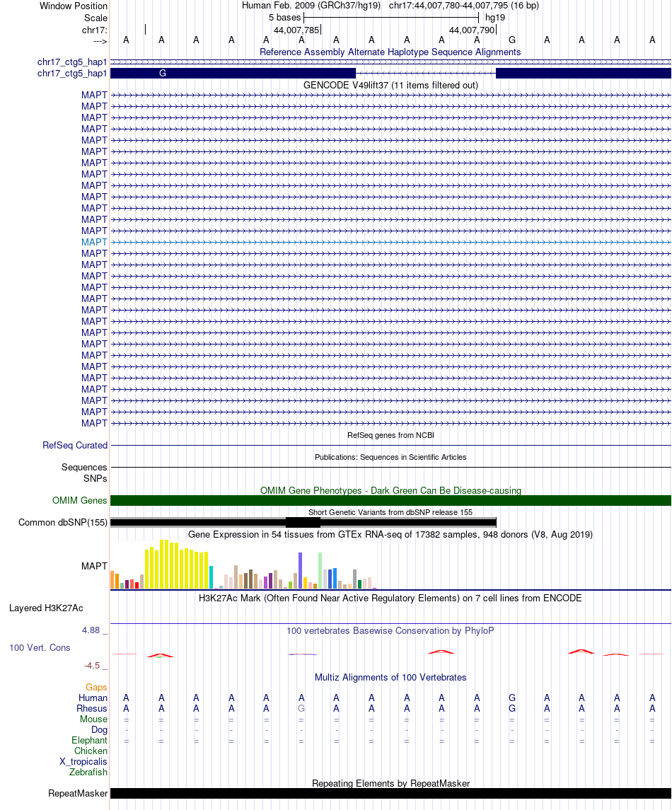Open 'Multiz Alignments of 100 Vertebrates' track title

pyautogui.click(x=390, y=677)
